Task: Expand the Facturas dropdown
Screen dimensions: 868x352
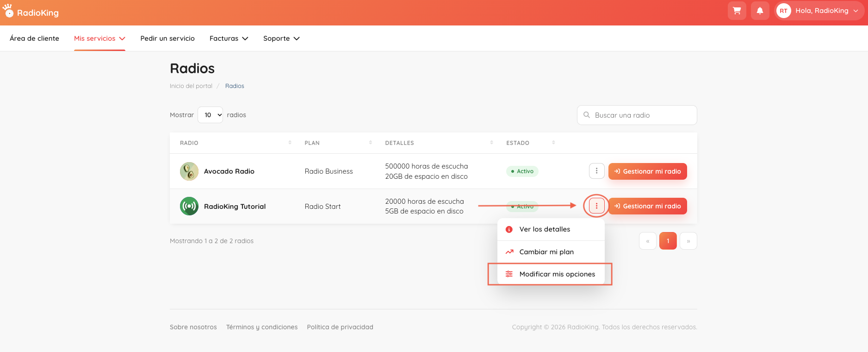Action: [x=229, y=38]
